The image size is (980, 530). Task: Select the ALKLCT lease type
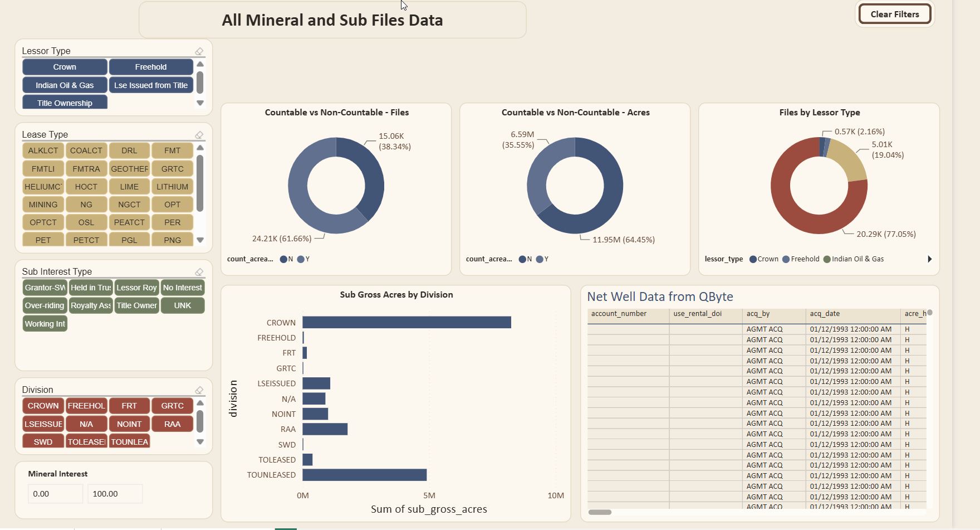[43, 150]
